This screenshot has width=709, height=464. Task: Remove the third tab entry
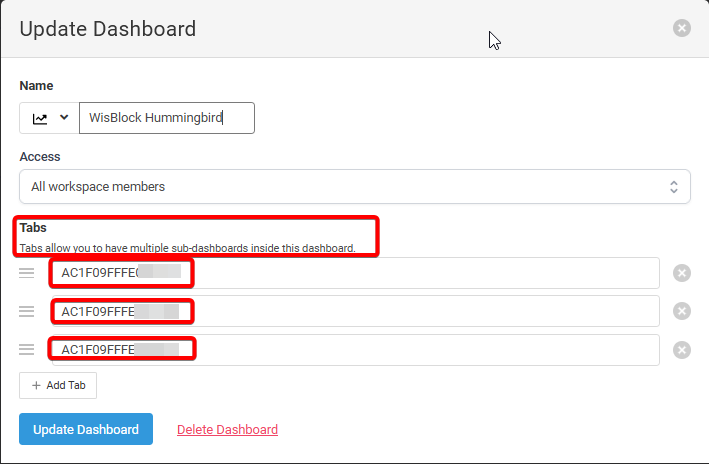point(682,349)
